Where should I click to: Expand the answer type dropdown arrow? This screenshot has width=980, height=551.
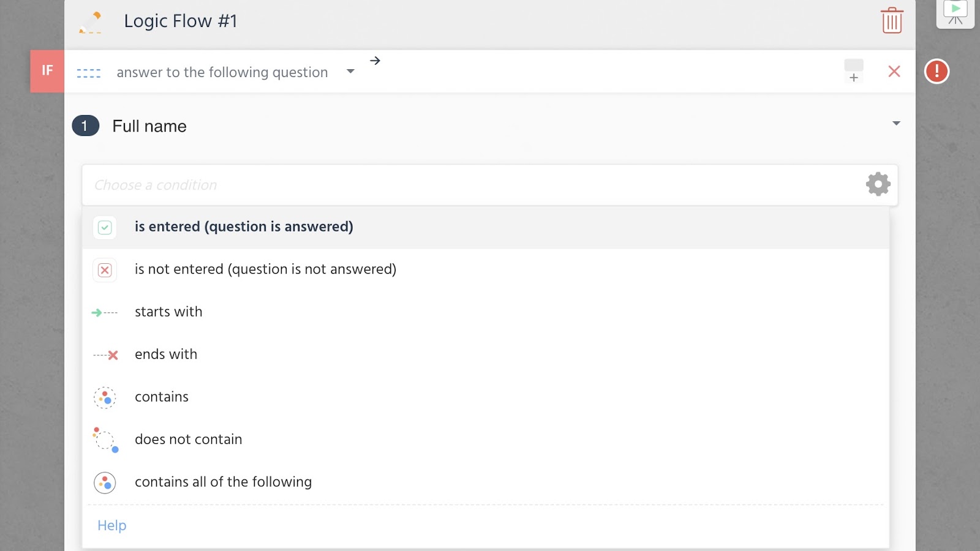click(x=350, y=72)
